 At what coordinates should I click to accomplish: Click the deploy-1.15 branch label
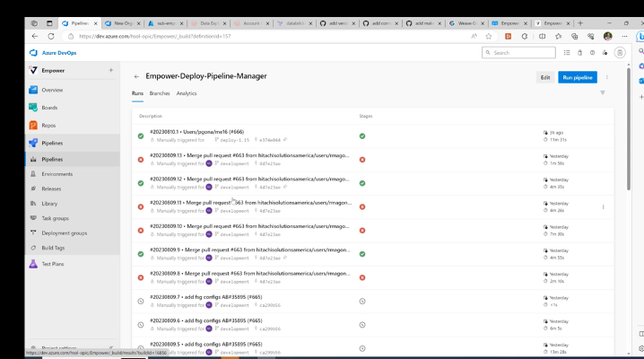click(234, 140)
